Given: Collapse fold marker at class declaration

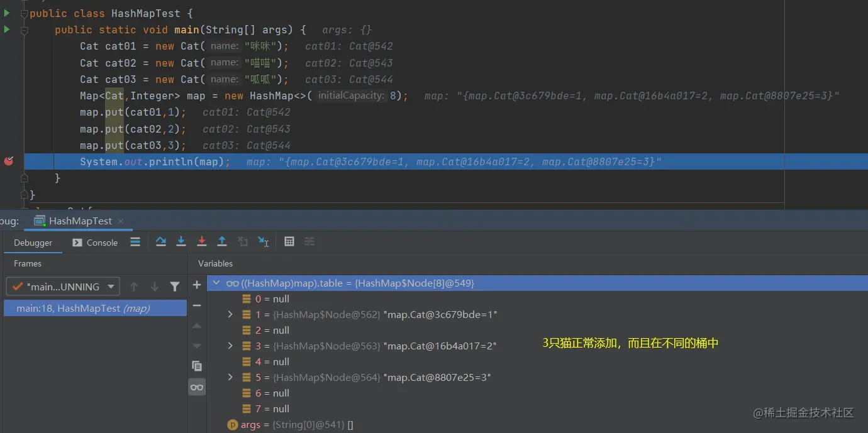Looking at the screenshot, I should [25, 14].
